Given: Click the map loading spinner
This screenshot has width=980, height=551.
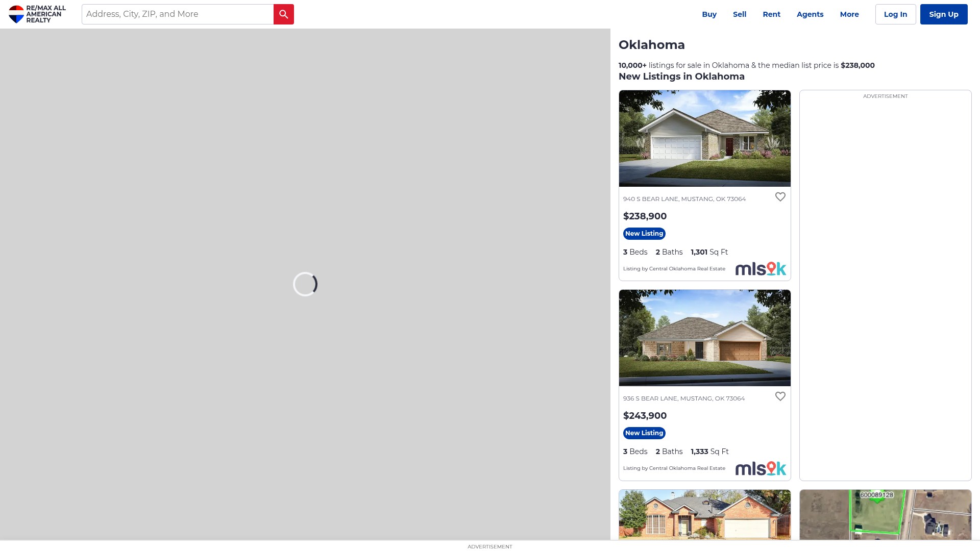Looking at the screenshot, I should pyautogui.click(x=305, y=284).
